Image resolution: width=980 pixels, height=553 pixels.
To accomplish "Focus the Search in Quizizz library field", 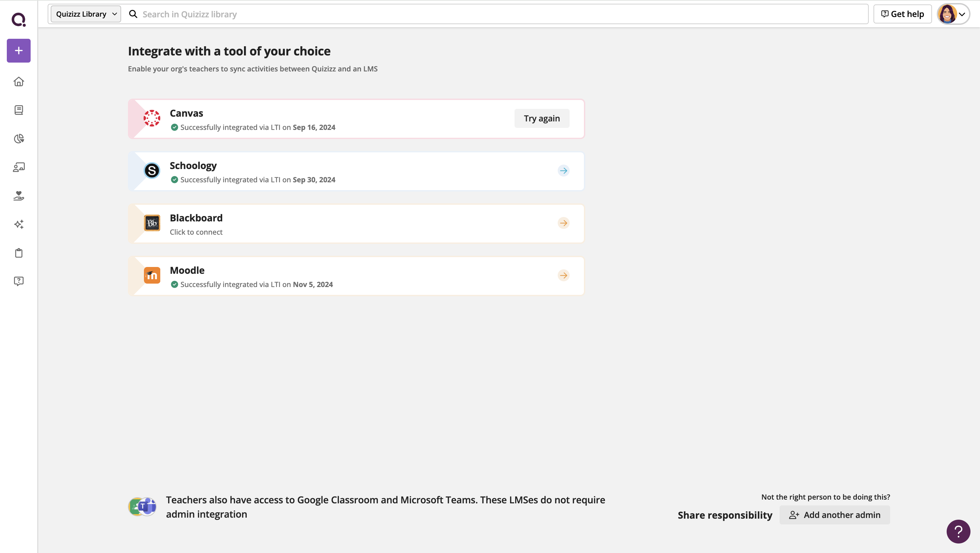I will tap(494, 14).
